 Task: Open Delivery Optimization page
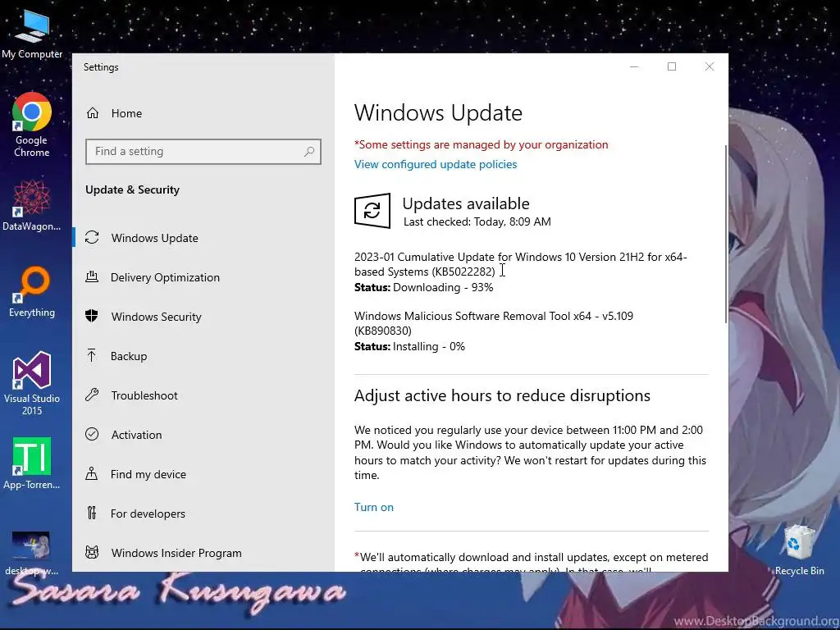pos(203,277)
